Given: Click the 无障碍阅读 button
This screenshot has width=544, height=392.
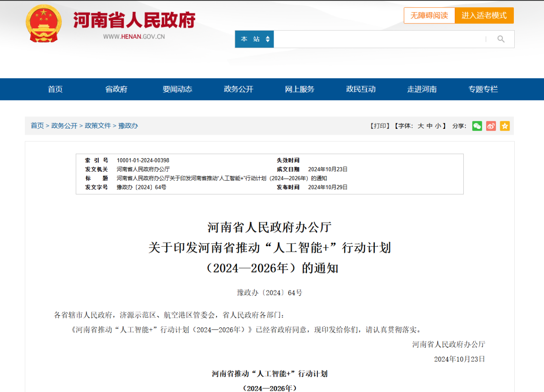Looking at the screenshot, I should point(429,15).
